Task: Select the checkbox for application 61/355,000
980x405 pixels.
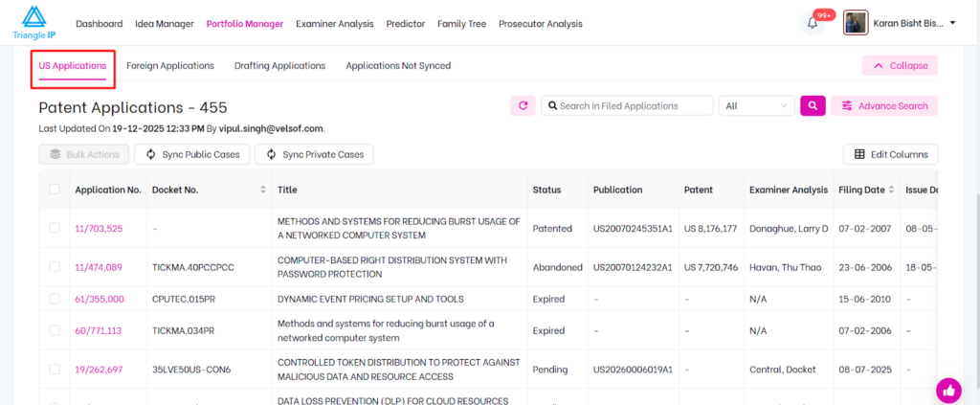Action: coord(55,300)
